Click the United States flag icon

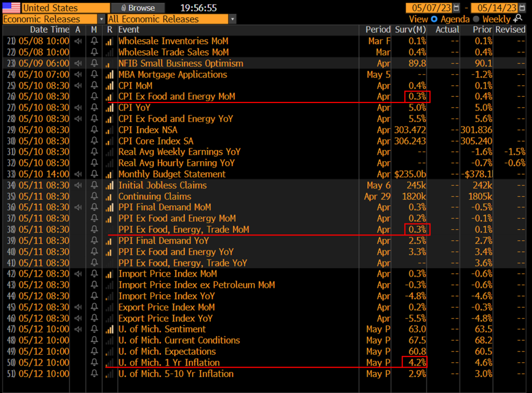(x=11, y=7)
